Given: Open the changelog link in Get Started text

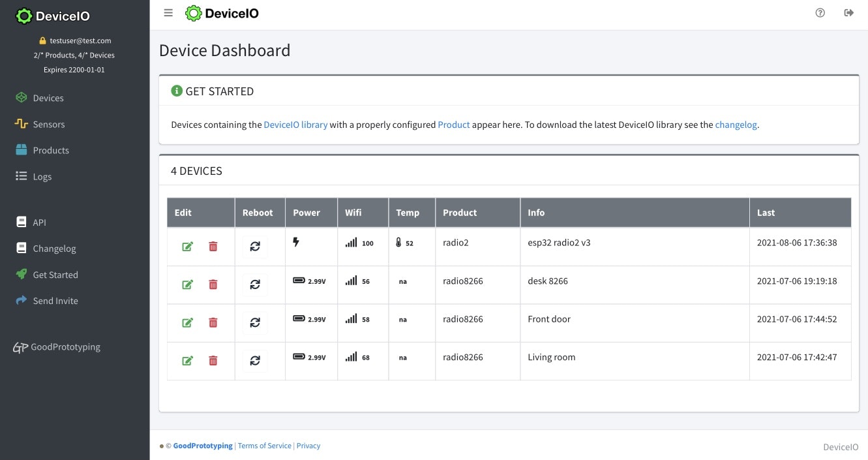Looking at the screenshot, I should pyautogui.click(x=736, y=124).
